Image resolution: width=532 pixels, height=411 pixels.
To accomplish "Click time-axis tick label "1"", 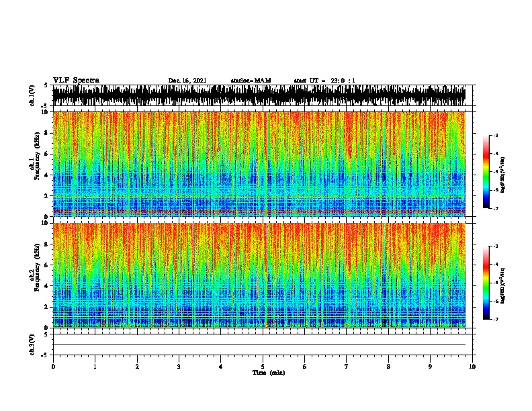I will [x=95, y=367].
